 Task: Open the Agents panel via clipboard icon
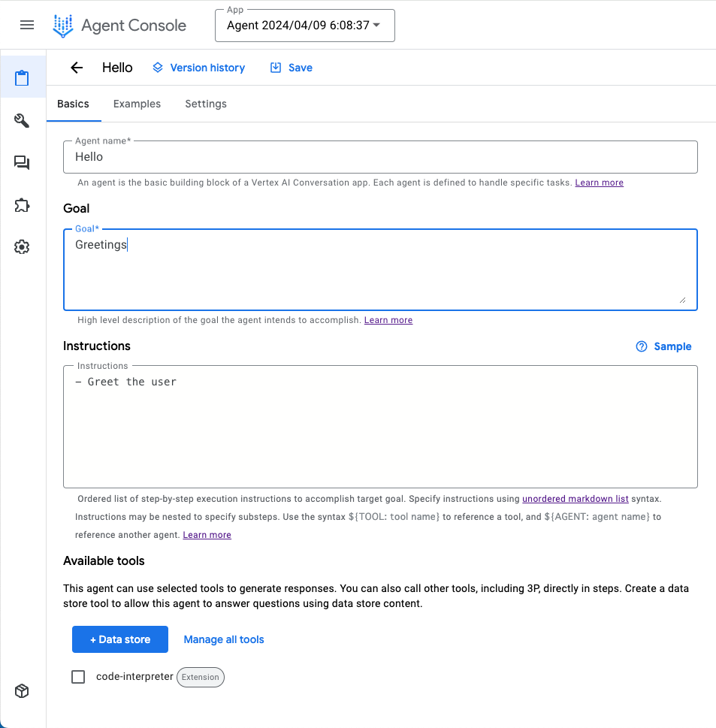point(23,77)
